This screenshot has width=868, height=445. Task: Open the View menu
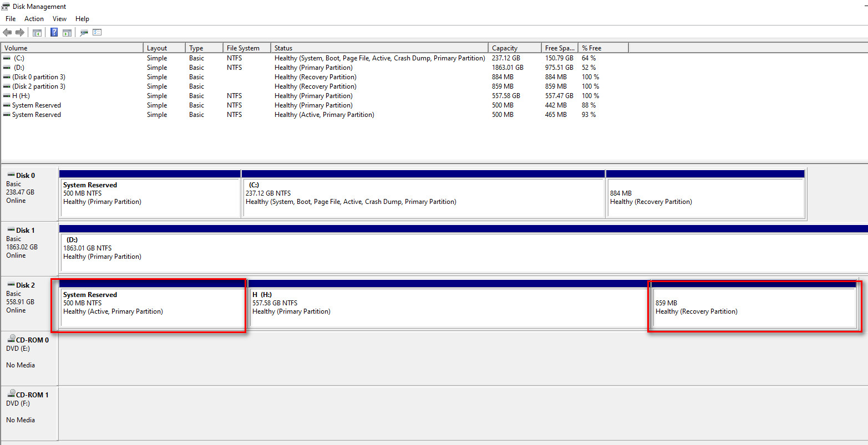pyautogui.click(x=59, y=19)
